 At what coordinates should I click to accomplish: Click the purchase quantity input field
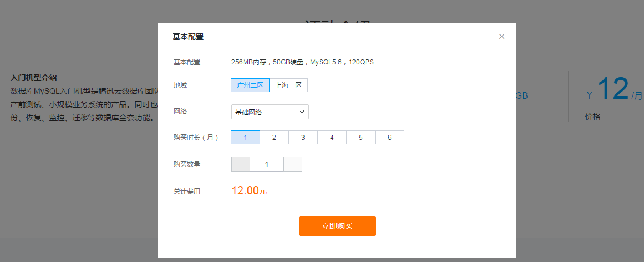click(267, 164)
